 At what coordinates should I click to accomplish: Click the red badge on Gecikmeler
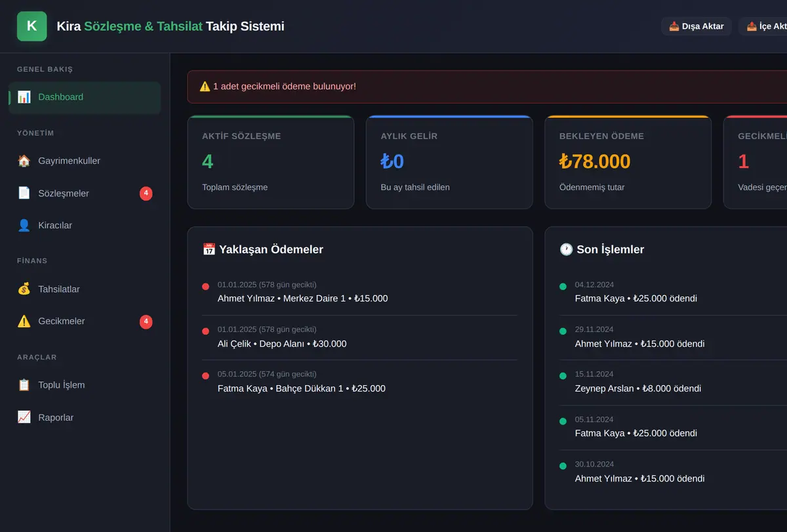pos(146,321)
